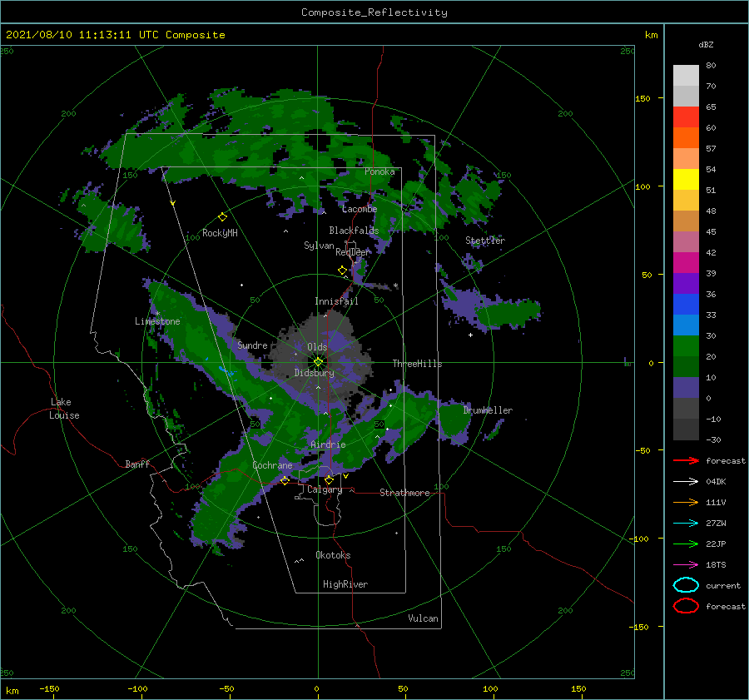
Task: Click the cyan current ellipse icon
Action: [x=686, y=585]
